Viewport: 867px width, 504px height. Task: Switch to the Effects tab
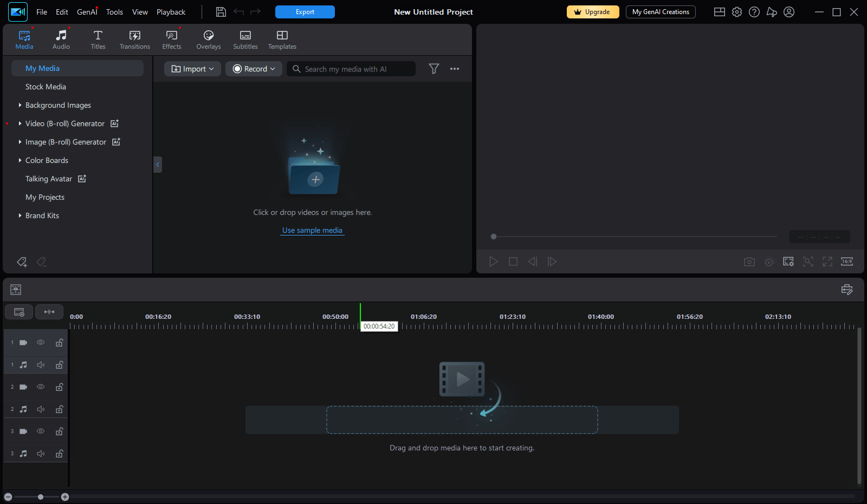pyautogui.click(x=172, y=40)
